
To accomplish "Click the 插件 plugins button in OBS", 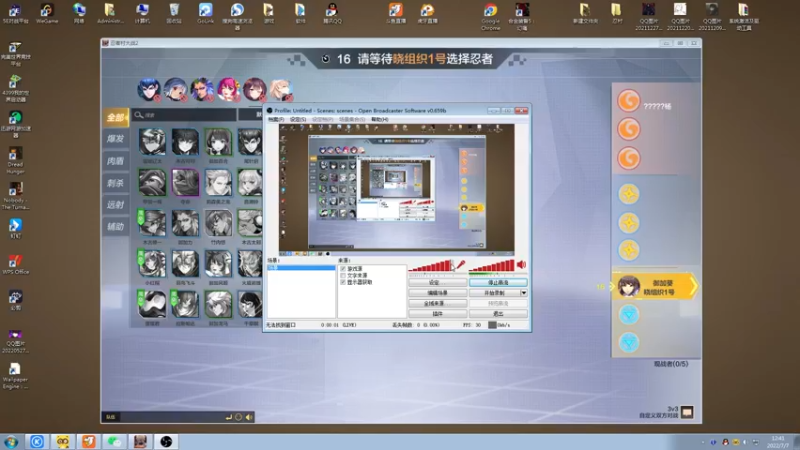I will click(x=437, y=314).
